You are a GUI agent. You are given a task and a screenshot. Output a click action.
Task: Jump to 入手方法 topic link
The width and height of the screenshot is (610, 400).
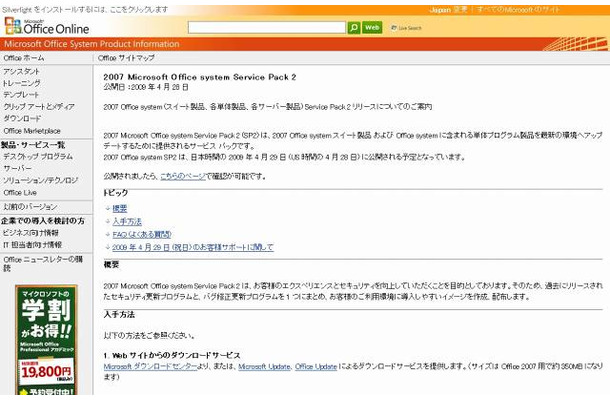[127, 221]
